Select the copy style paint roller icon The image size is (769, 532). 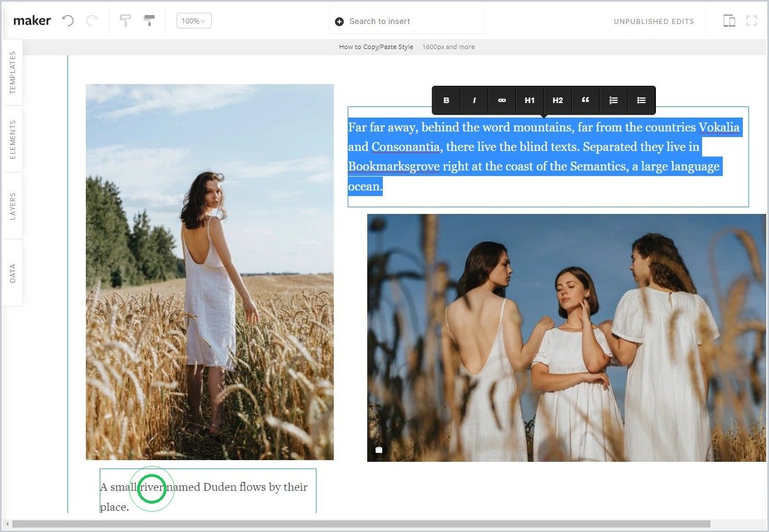click(125, 21)
